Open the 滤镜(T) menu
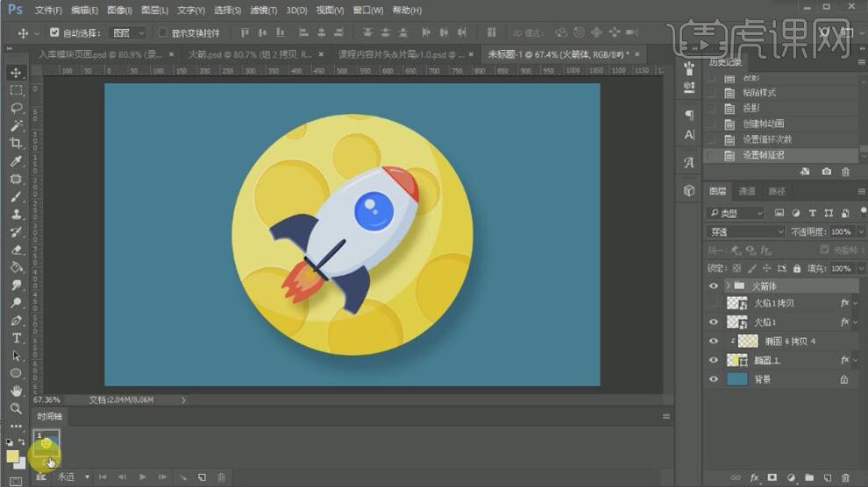Image resolution: width=868 pixels, height=487 pixels. pos(264,10)
